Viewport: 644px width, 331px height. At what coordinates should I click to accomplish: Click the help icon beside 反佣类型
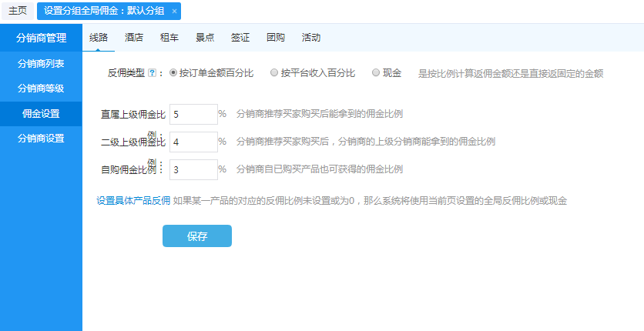coord(152,73)
